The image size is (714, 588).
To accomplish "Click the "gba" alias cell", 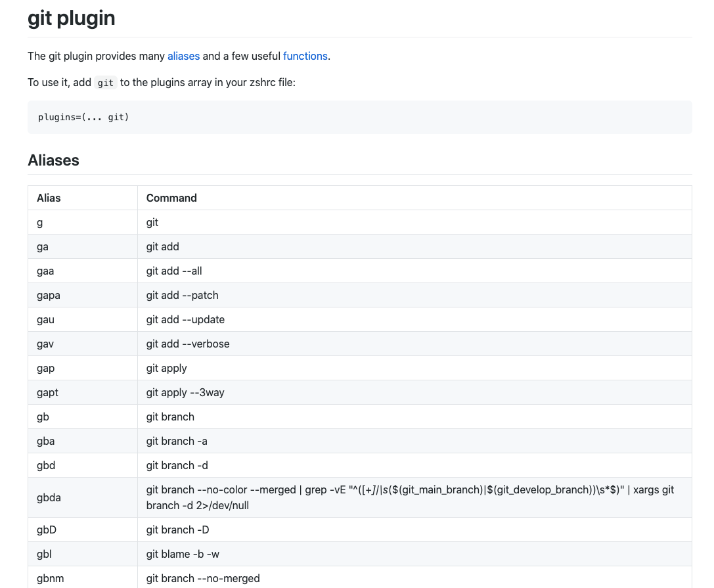I will tap(45, 441).
